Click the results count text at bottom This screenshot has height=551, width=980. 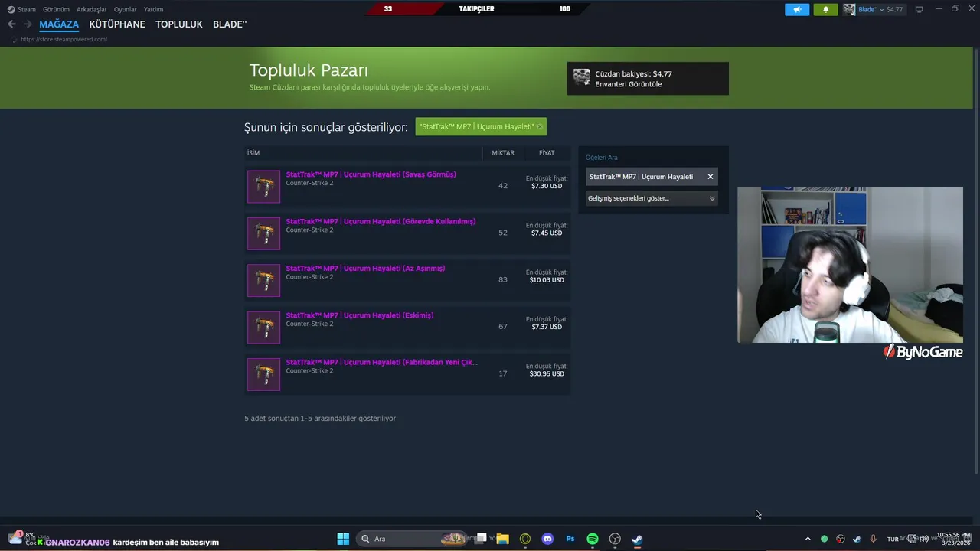coord(320,419)
